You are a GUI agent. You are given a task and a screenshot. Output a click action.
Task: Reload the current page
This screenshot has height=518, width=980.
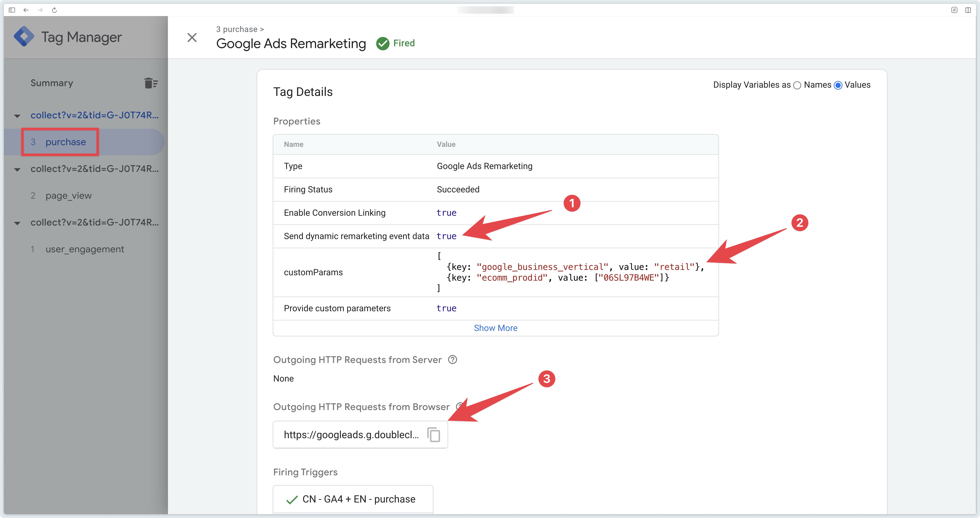(54, 10)
